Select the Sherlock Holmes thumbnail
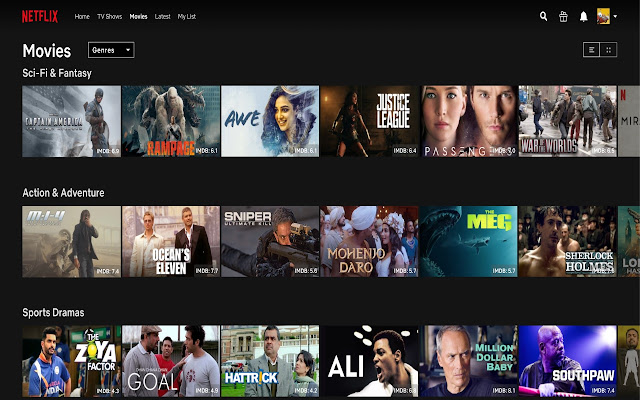Screen dimensions: 640x400 [568, 242]
